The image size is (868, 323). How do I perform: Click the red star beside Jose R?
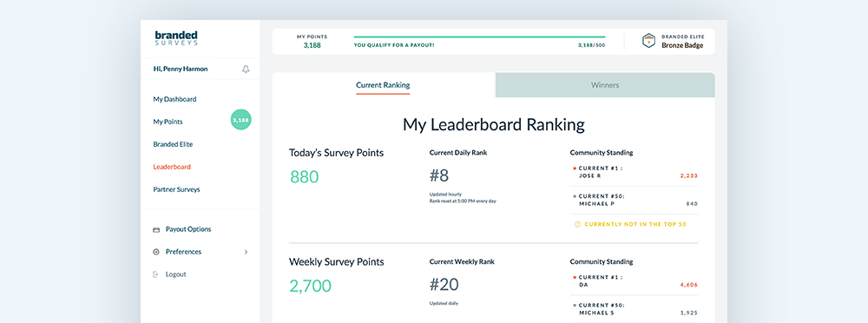coord(574,168)
